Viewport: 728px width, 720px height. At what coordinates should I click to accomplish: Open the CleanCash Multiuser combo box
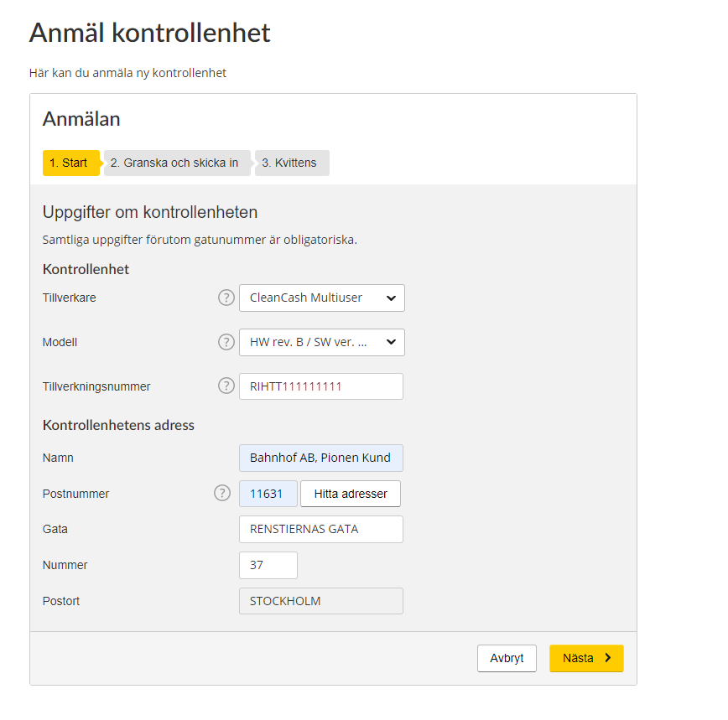coord(322,298)
